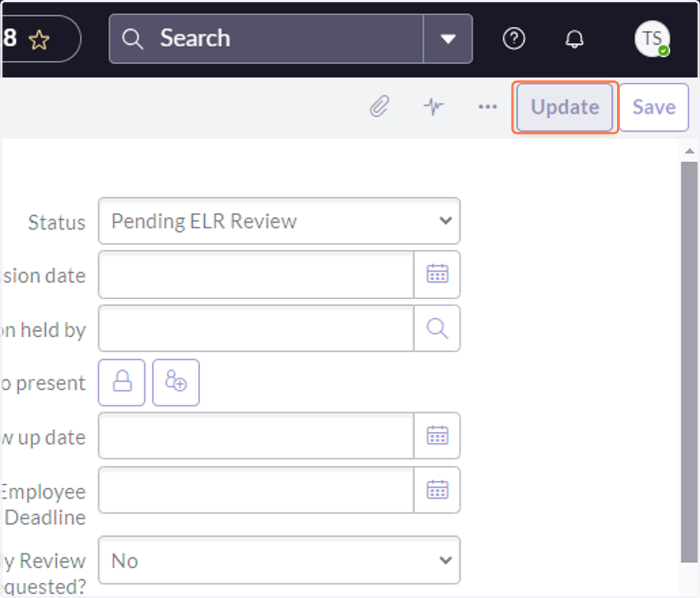Click the Employee Deadline input field

(x=256, y=490)
